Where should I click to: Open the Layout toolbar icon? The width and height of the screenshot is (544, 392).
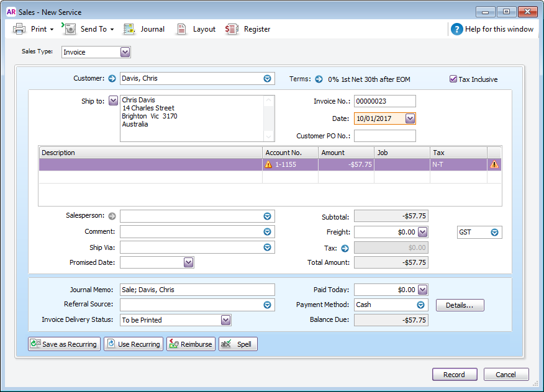pos(182,29)
